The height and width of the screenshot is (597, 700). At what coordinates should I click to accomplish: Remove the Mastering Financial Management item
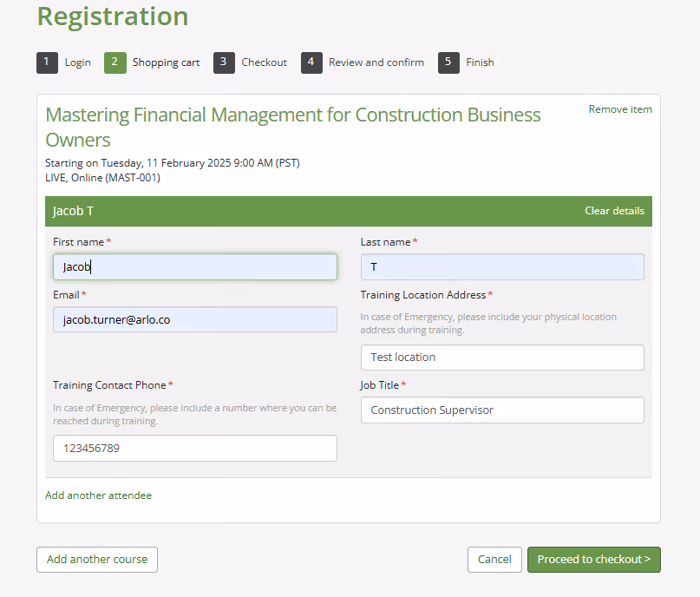point(620,109)
